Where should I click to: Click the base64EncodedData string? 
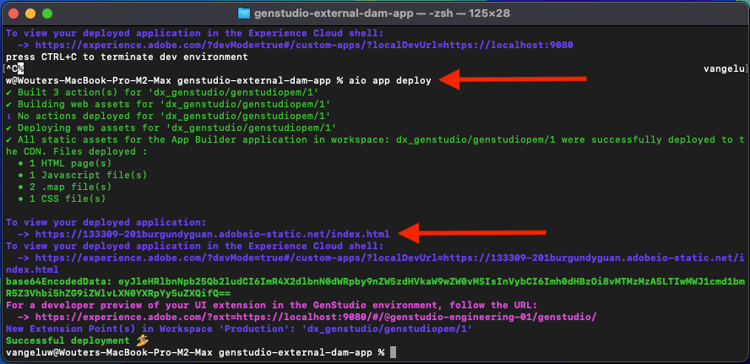pos(375,287)
